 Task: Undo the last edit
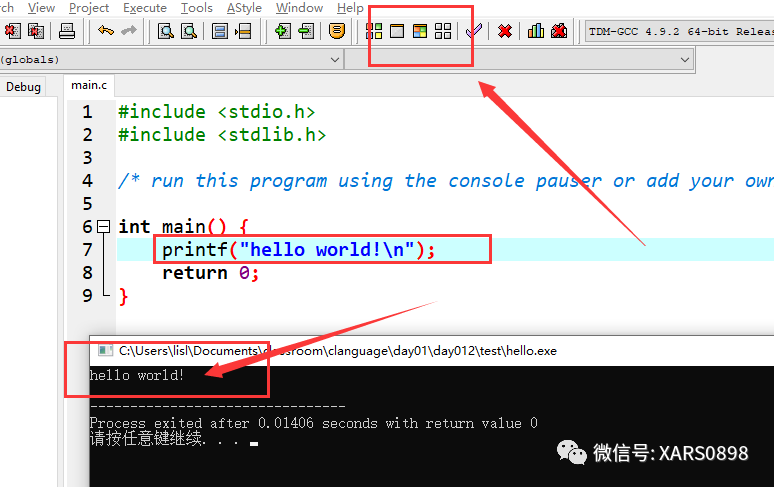pyautogui.click(x=106, y=31)
